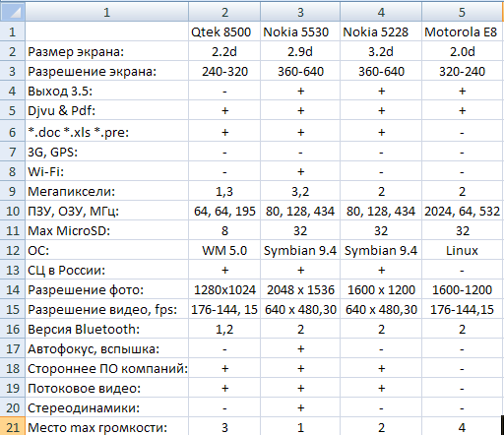The height and width of the screenshot is (435, 504).
Task: Click the Nokia 5530 header cell
Action: pyautogui.click(x=300, y=31)
